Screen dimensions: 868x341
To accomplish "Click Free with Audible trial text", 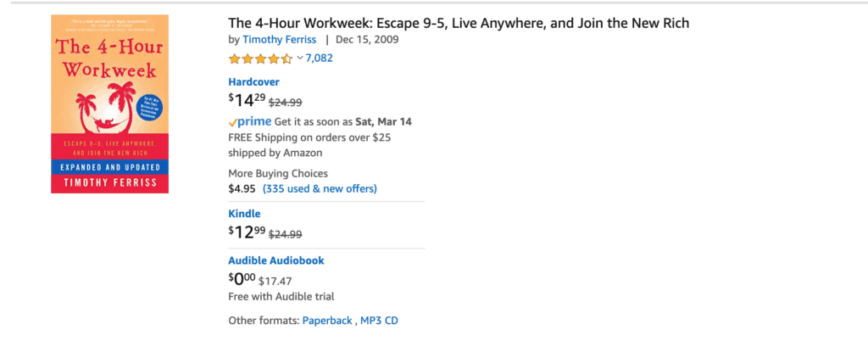I will tap(281, 297).
